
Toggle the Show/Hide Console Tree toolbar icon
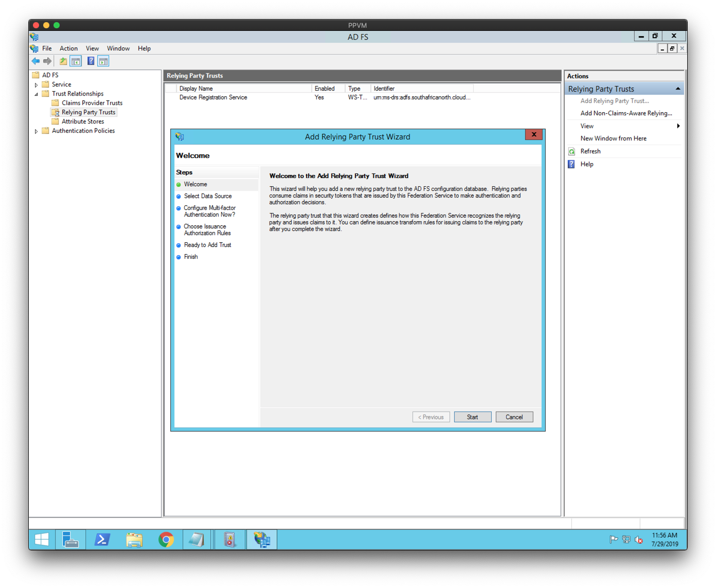[x=76, y=61]
